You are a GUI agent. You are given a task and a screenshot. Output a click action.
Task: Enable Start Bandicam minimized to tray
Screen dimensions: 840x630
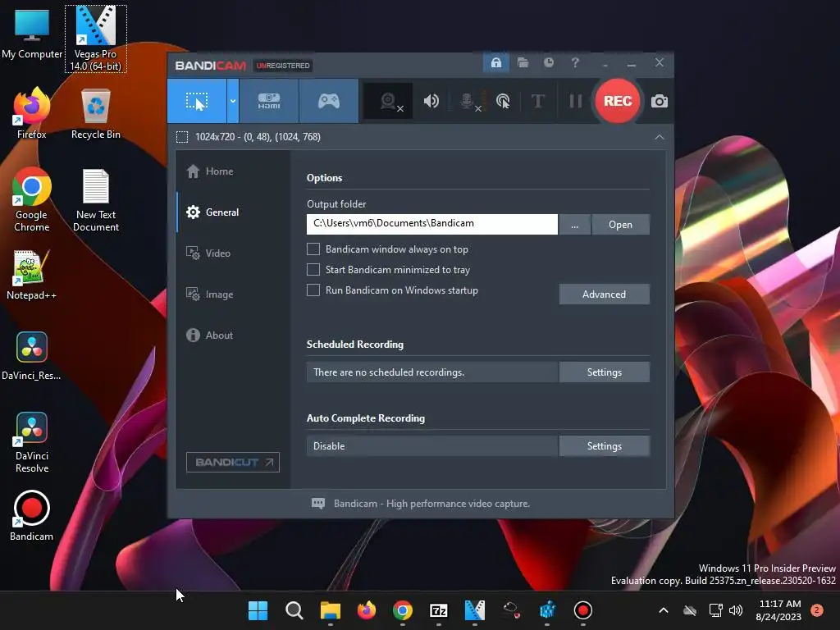click(313, 269)
